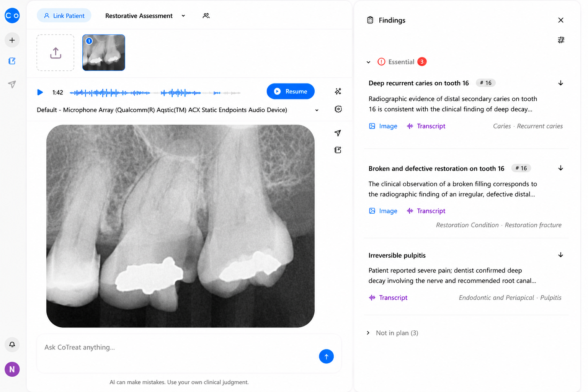
Task: Click the 1:42 audio timestamp
Action: [x=58, y=92]
